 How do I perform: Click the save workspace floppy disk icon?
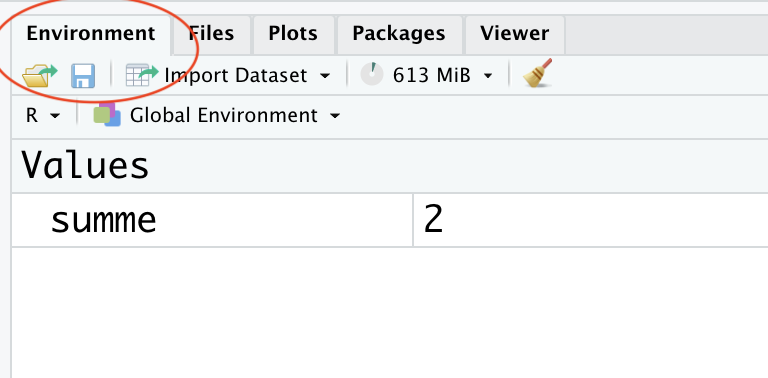coord(83,76)
